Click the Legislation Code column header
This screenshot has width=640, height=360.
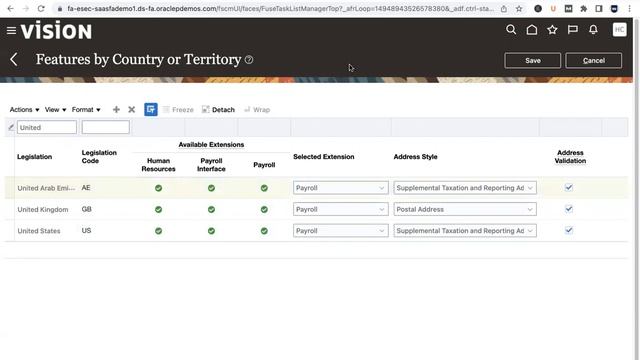pos(99,157)
